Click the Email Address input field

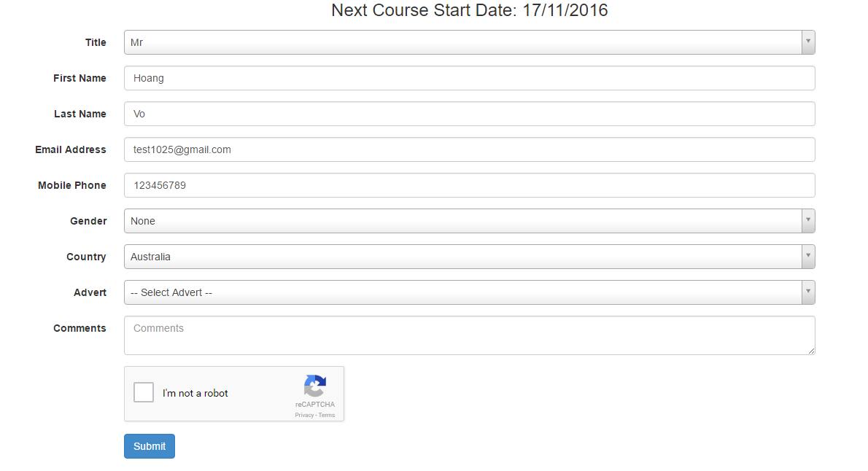469,149
